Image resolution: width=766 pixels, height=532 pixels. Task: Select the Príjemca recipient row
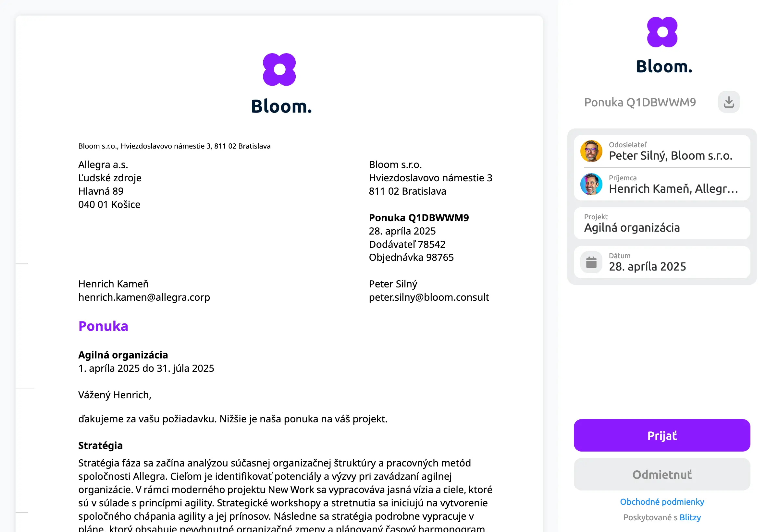click(x=661, y=184)
